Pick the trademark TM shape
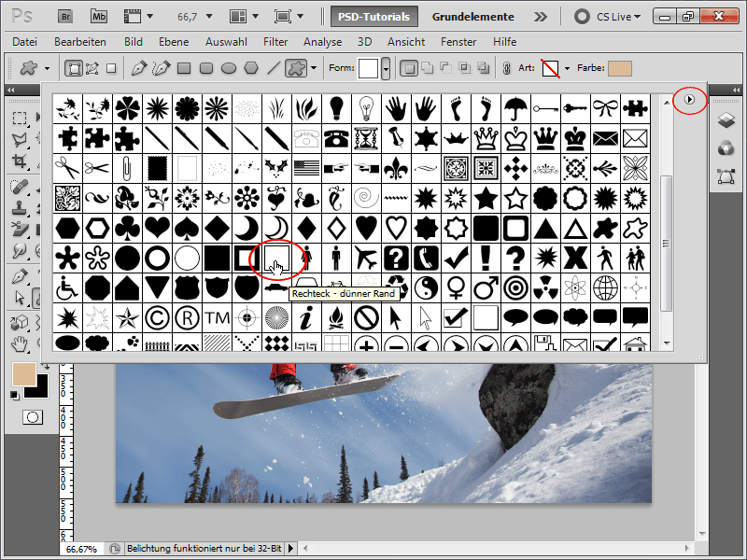The height and width of the screenshot is (560, 747). pyautogui.click(x=217, y=318)
